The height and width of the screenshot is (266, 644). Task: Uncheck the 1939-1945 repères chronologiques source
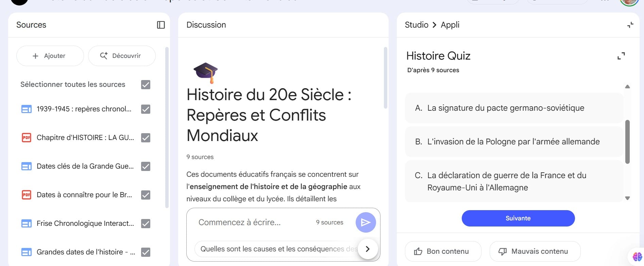[x=146, y=109]
